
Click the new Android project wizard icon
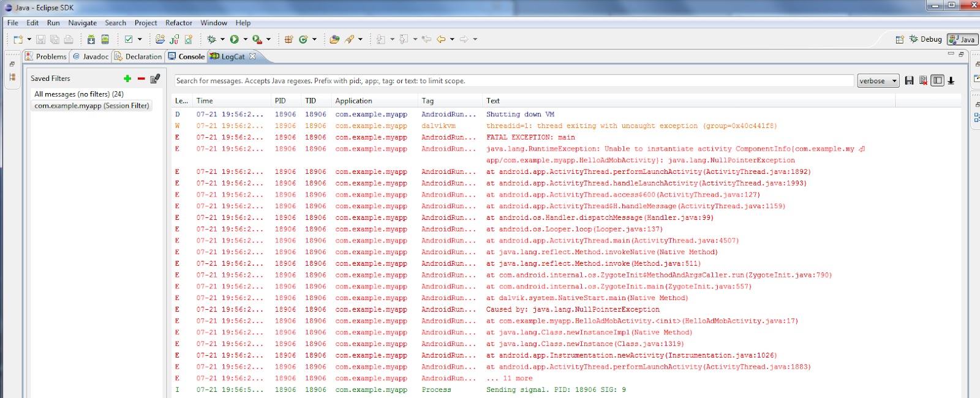click(160, 39)
